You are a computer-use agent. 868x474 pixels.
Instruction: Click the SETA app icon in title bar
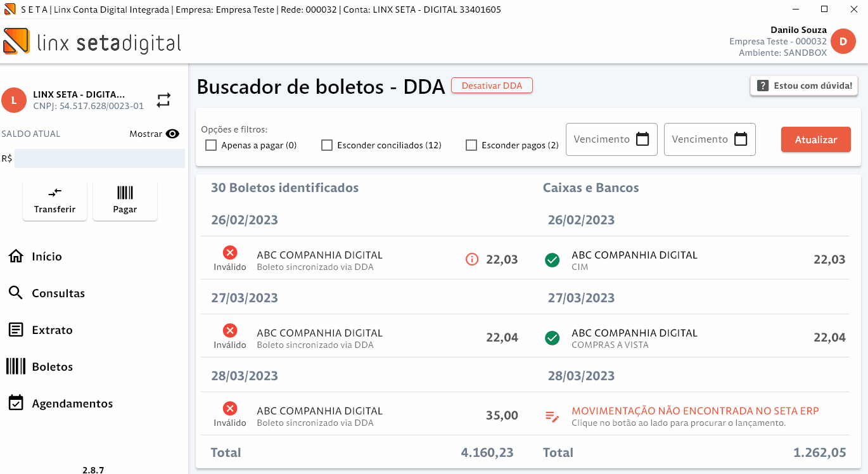coord(10,9)
